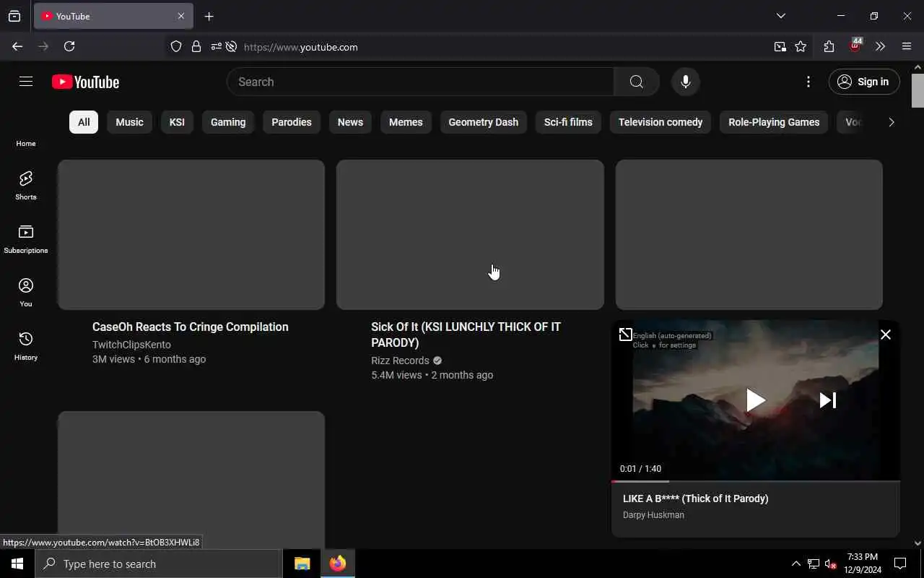Open Shorts in sidebar
This screenshot has width=924, height=578.
26,185
